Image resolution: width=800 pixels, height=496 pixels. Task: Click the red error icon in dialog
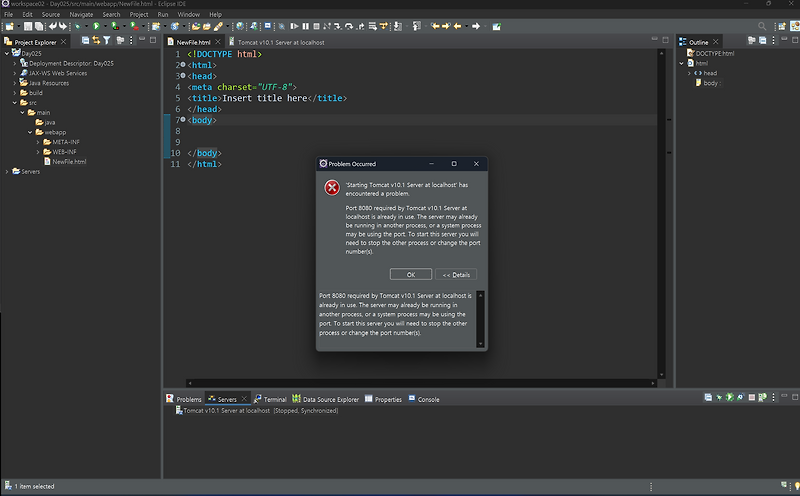click(x=331, y=188)
